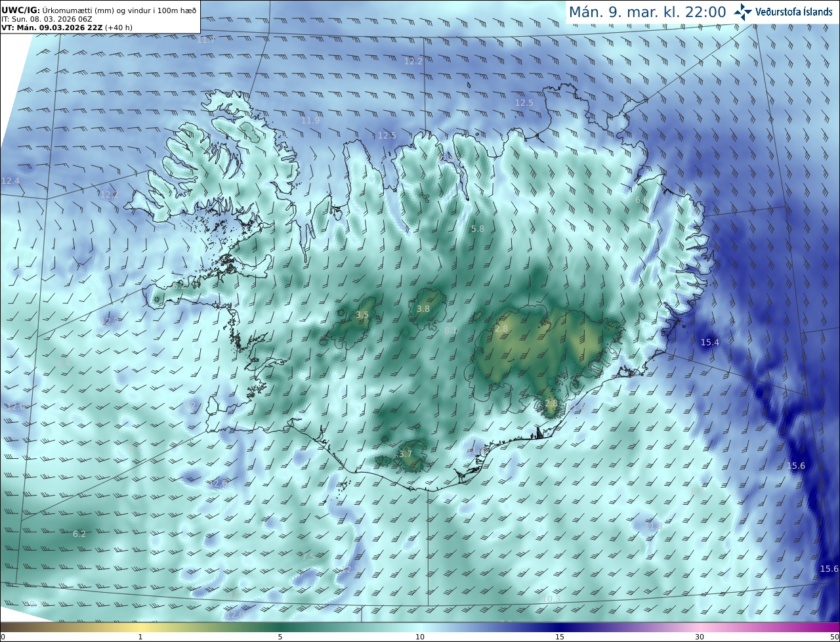This screenshot has width=840, height=642.
Task: Click the date heading Mán. 9. mar. kl. 22:00
Action: point(647,12)
